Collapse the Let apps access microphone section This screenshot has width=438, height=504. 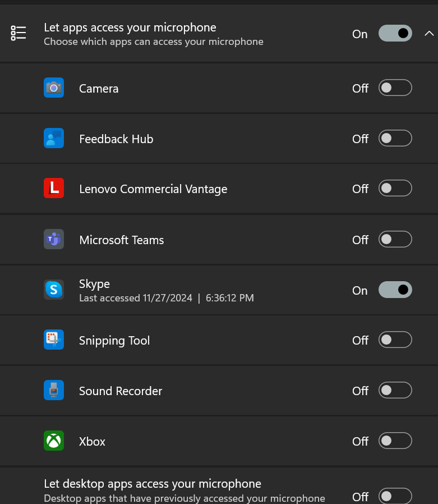point(429,34)
